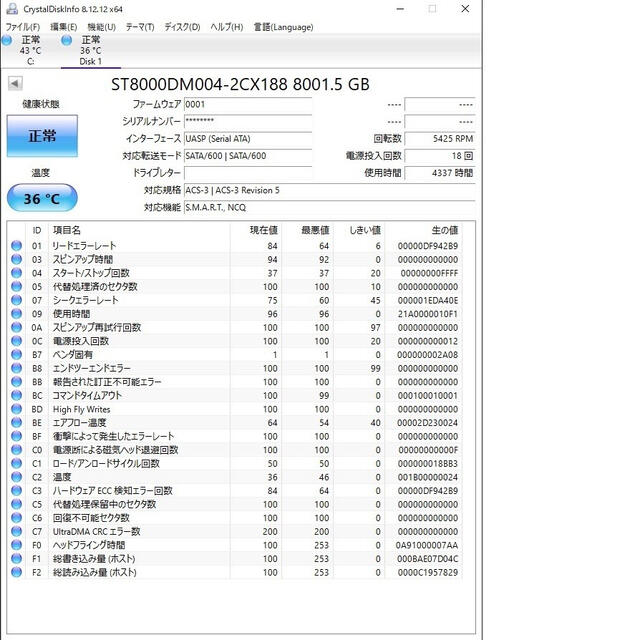This screenshot has height=640, width=640.
Task: Click the 正常 health status button
Action: click(x=42, y=136)
